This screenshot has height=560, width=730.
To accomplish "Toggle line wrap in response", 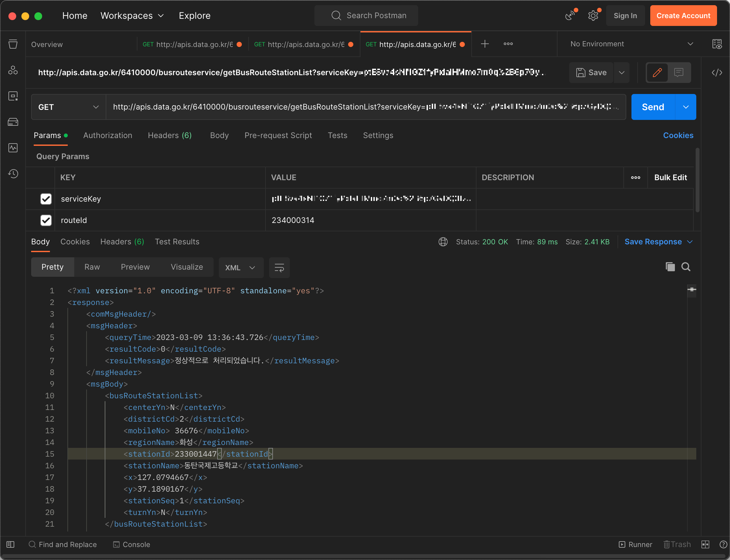I will [279, 268].
